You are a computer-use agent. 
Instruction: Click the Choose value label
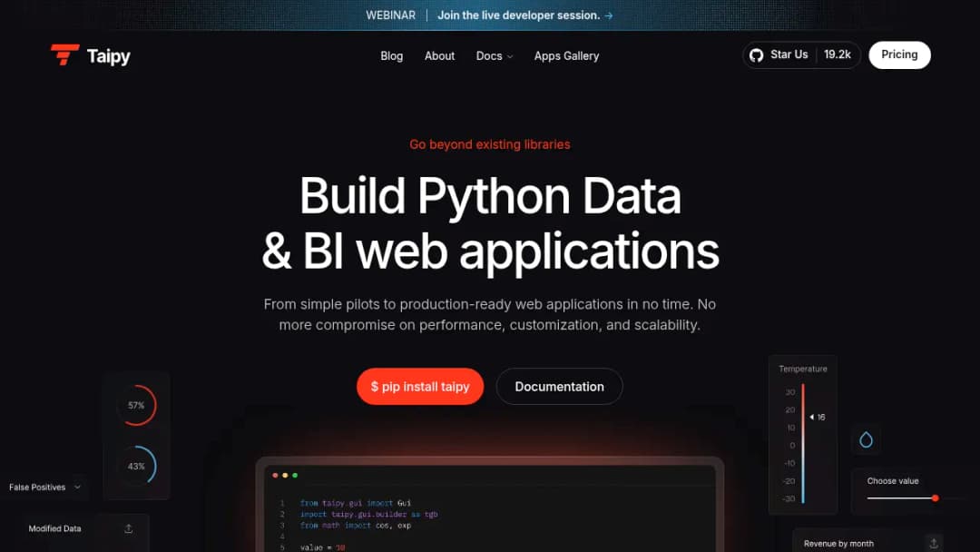(893, 481)
